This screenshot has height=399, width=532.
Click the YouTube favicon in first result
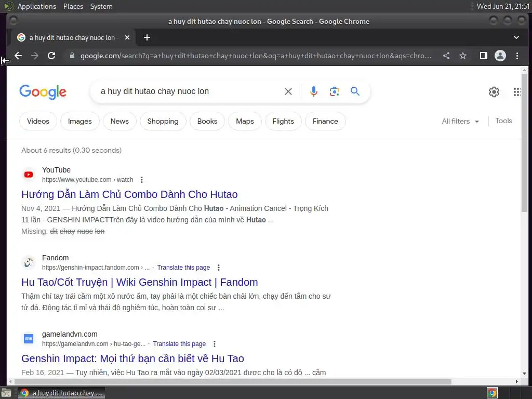[x=29, y=175]
